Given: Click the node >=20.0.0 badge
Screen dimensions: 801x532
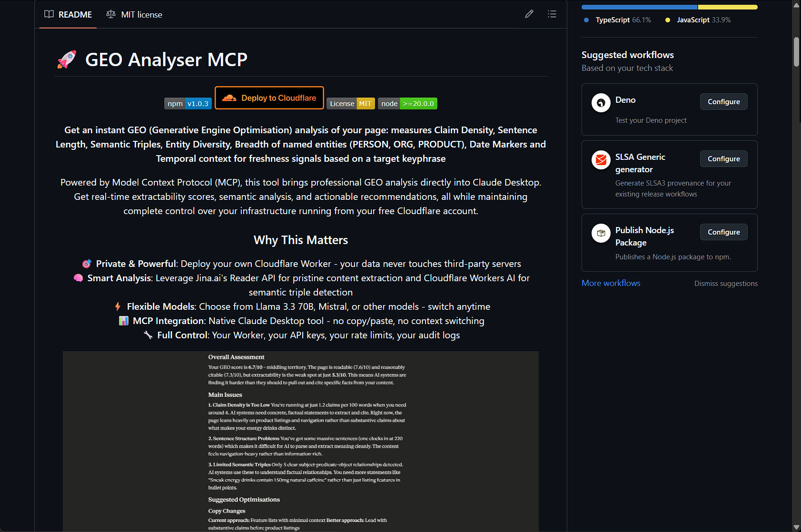Looking at the screenshot, I should pyautogui.click(x=407, y=104).
